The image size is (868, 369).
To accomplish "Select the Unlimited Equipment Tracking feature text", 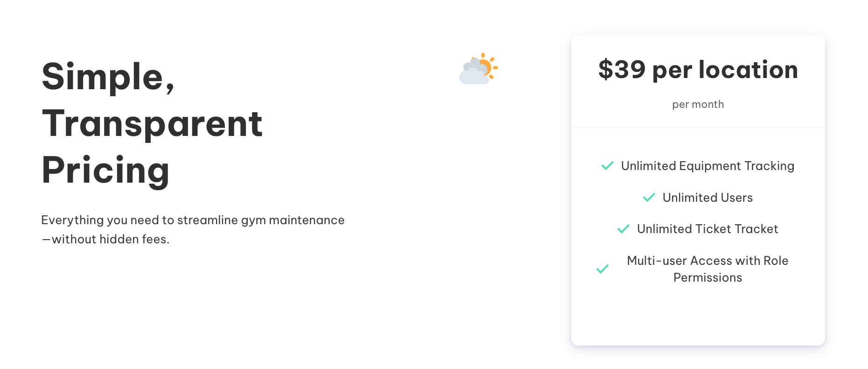I will [x=707, y=166].
